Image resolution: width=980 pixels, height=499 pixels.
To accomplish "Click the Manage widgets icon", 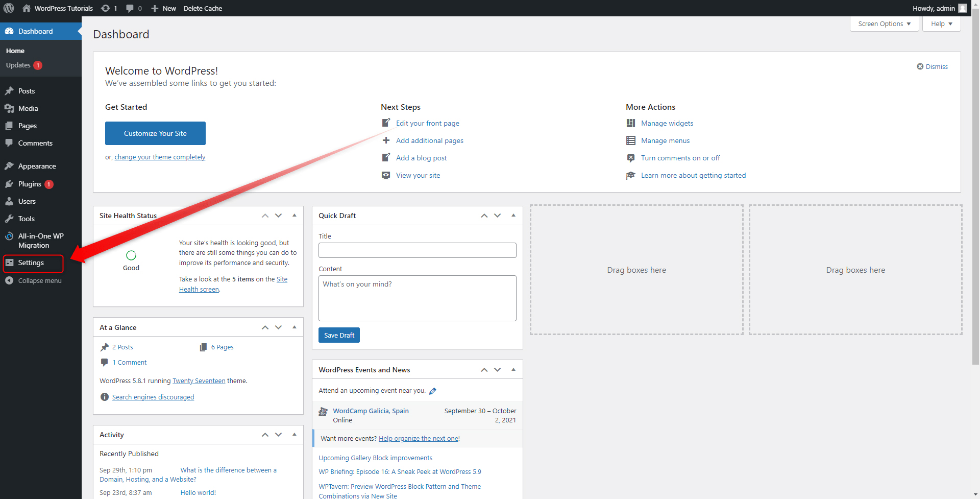I will click(631, 123).
